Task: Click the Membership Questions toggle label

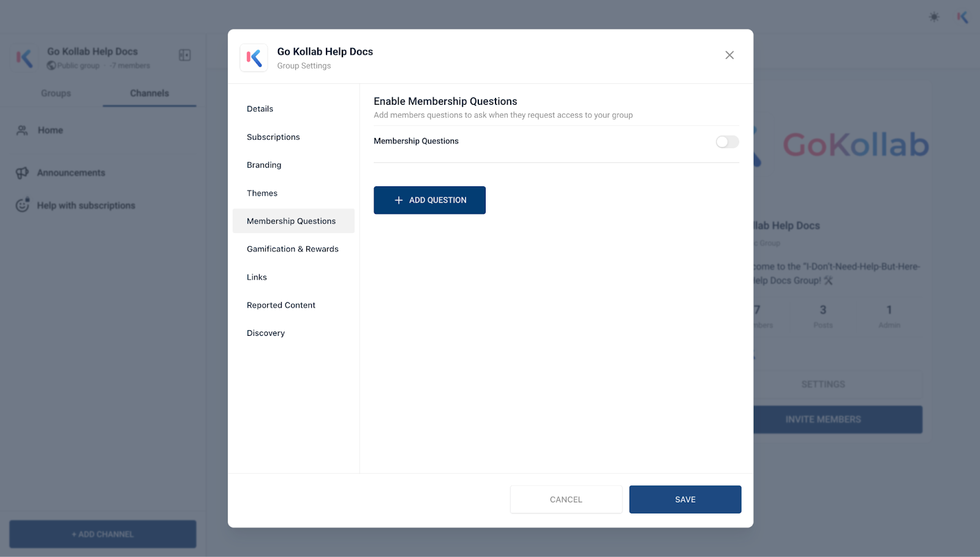Action: tap(416, 141)
